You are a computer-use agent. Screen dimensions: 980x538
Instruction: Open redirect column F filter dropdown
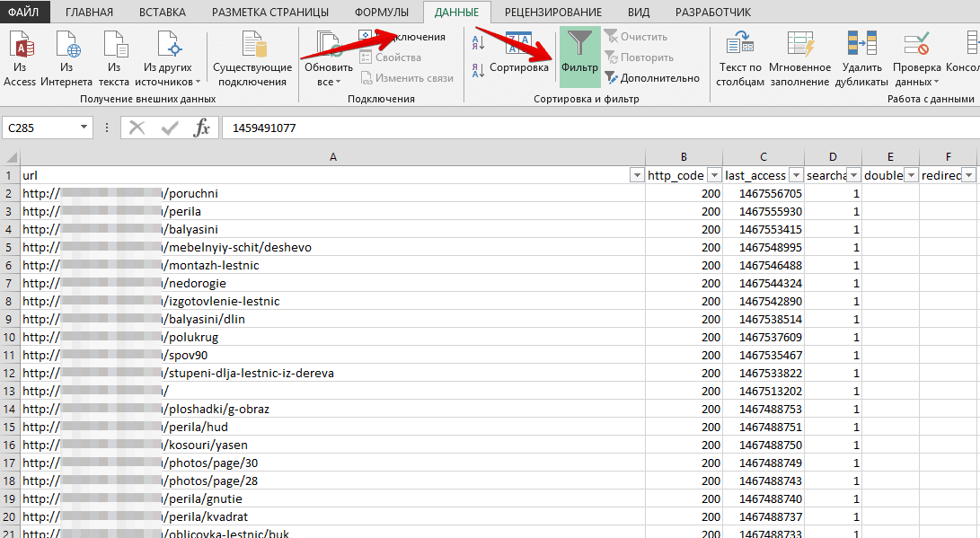click(968, 175)
